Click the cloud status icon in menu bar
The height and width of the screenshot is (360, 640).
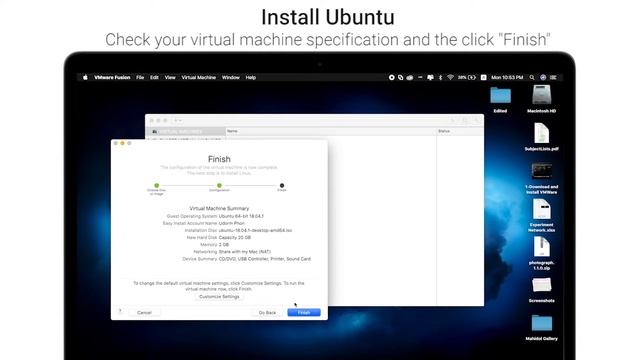click(x=410, y=77)
